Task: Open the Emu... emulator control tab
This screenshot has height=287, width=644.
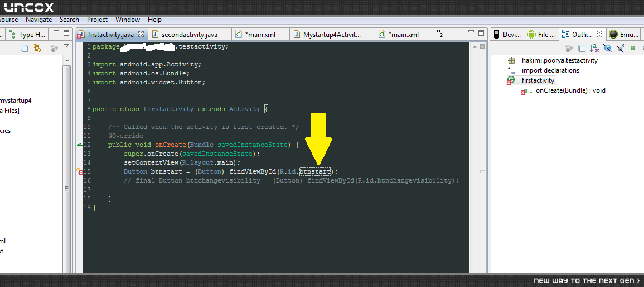Action: (x=624, y=35)
